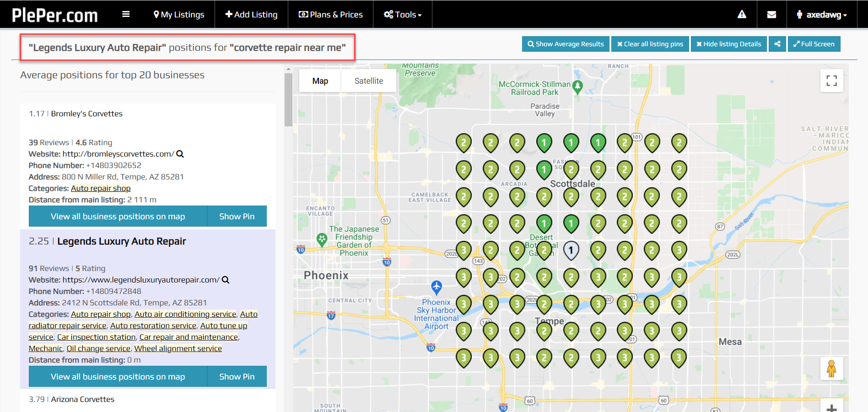Click Japanese Friendship Garden map marker
868x412 pixels.
click(x=322, y=240)
